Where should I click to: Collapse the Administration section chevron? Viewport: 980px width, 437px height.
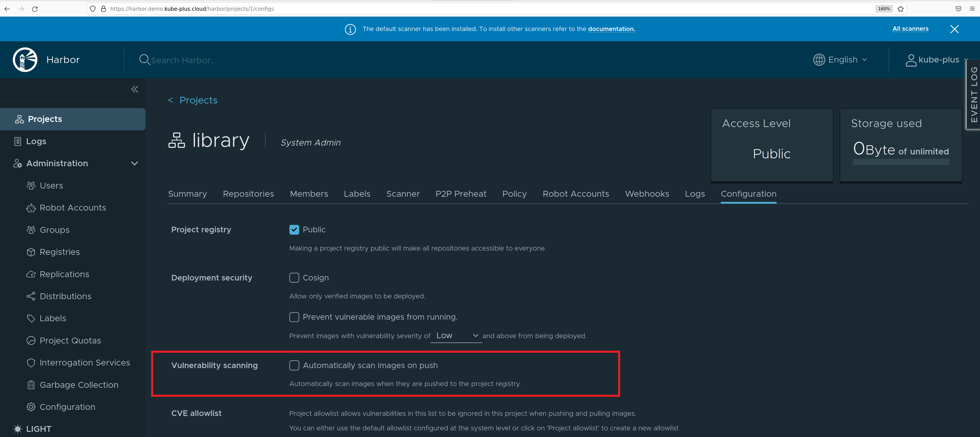tap(134, 163)
